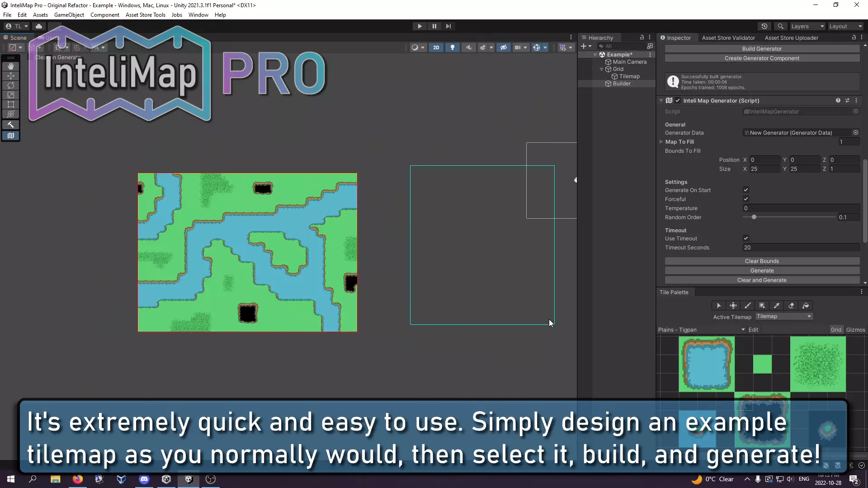Toggle the Forceful checkbox
The height and width of the screenshot is (488, 868).
[746, 199]
